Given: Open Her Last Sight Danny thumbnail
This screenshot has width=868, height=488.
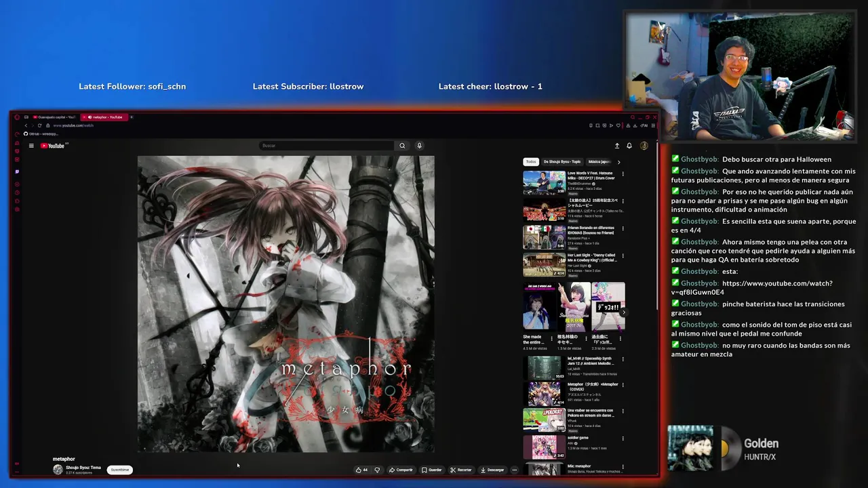Looking at the screenshot, I should [x=544, y=264].
